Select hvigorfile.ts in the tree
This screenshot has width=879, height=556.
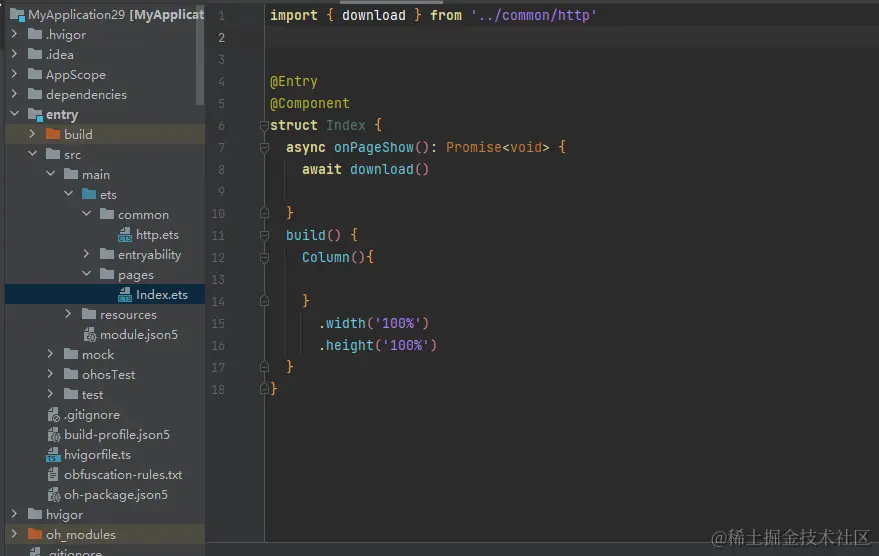(97, 455)
